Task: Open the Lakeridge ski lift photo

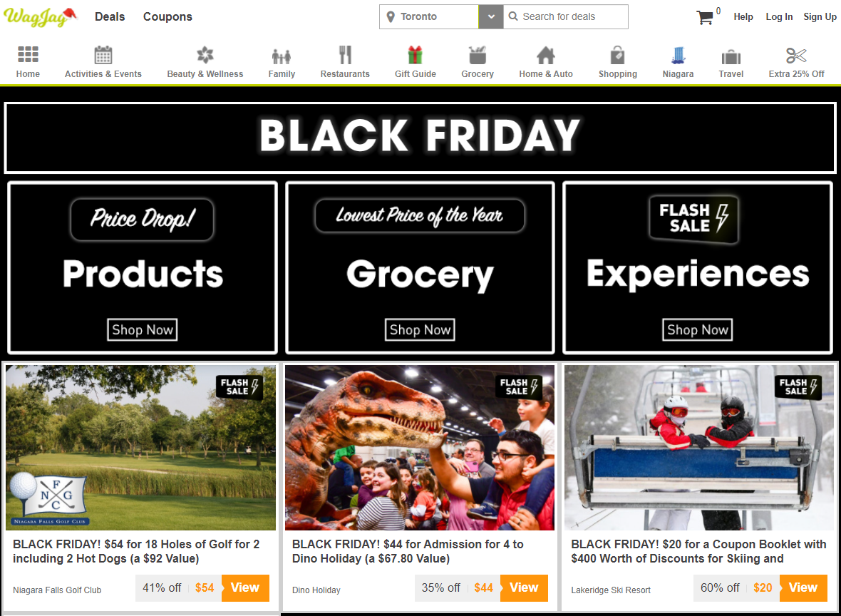Action: [699, 448]
